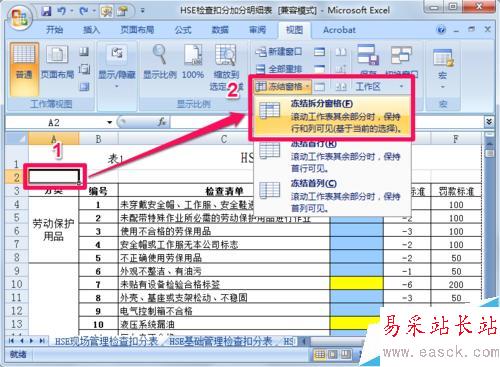The image size is (500, 367).
Task: Open the HSE现场管理检查扣分表 sheet tab
Action: 106,341
